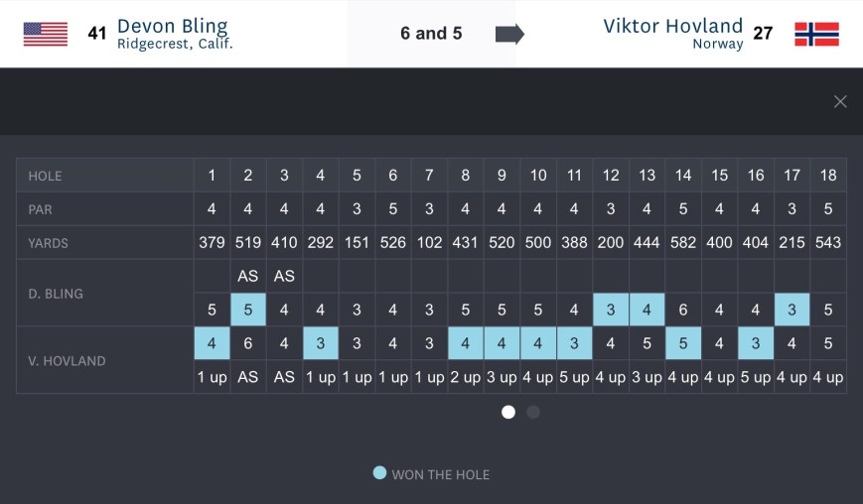Click Hovland's seed number 27
The image size is (863, 504).
click(x=763, y=34)
